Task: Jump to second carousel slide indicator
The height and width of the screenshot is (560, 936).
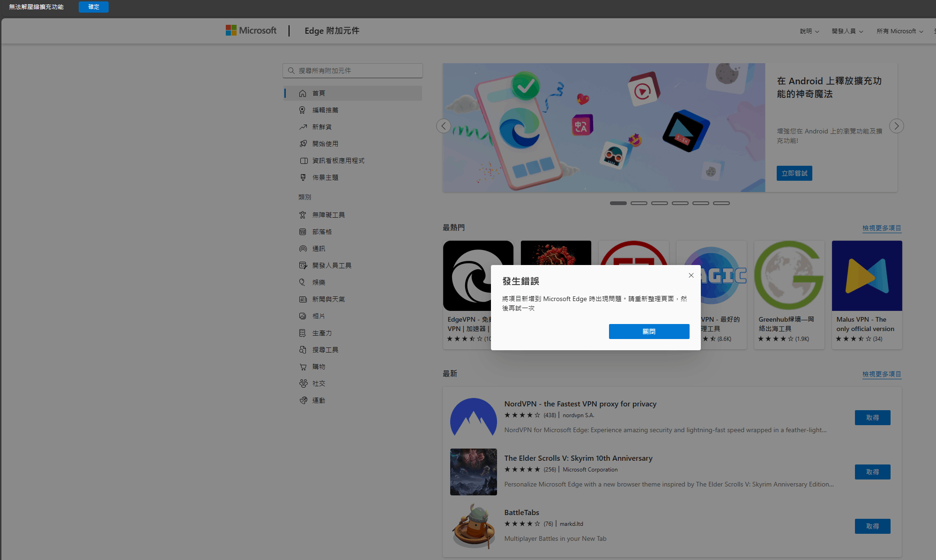Action: 639,203
